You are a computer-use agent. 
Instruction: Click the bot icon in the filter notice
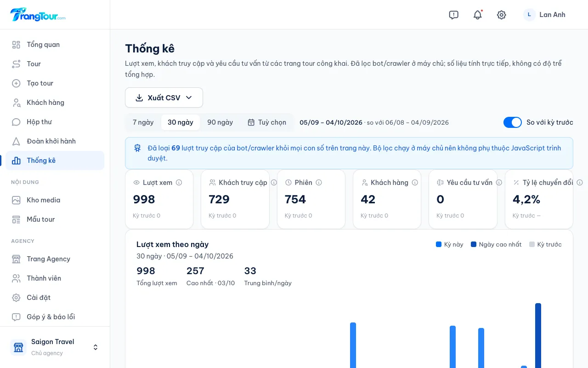(x=137, y=148)
